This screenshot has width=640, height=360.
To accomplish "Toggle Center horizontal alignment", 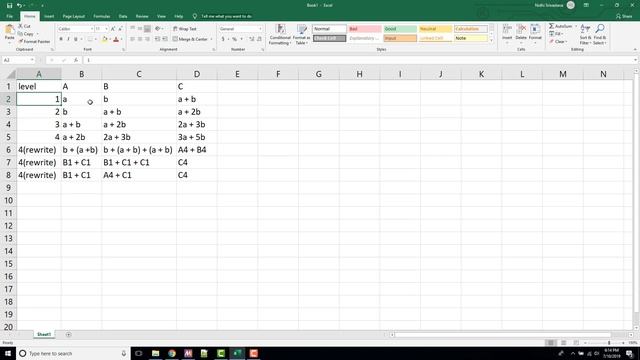I will coord(140,39).
